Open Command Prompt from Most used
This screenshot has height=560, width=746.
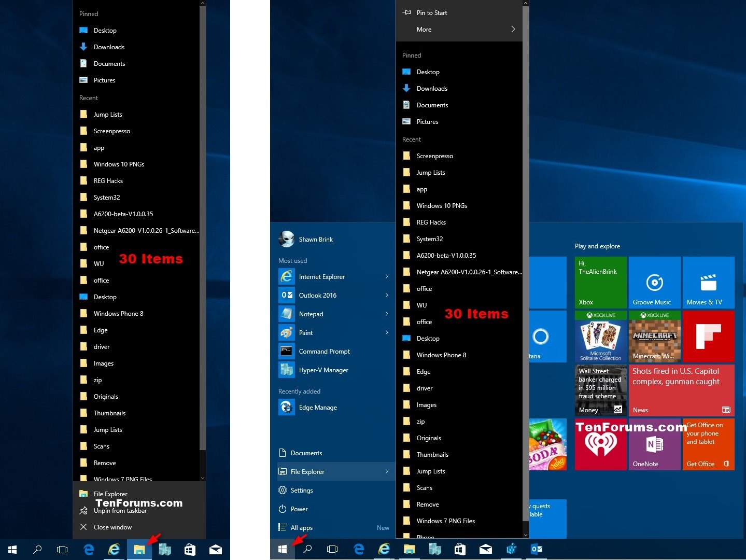click(x=336, y=352)
